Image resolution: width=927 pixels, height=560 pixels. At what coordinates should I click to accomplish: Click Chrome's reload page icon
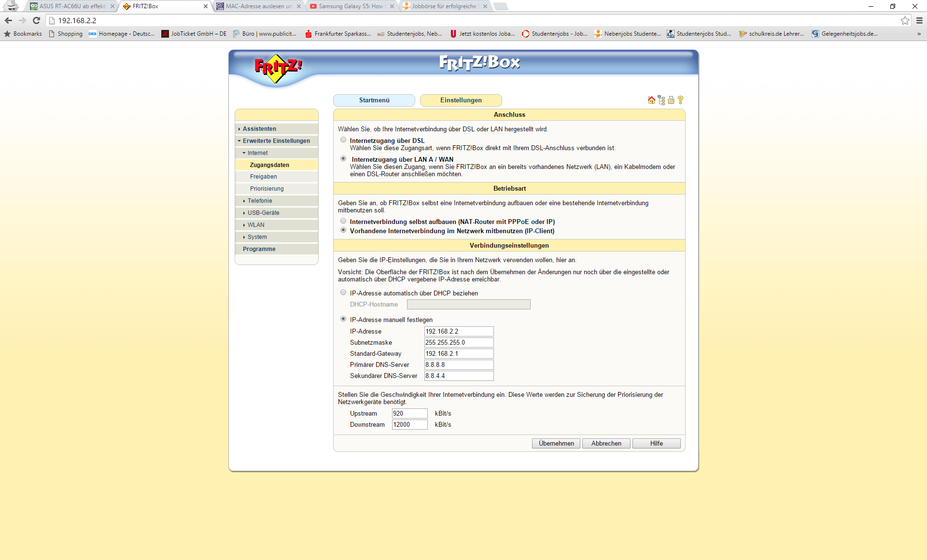pos(36,20)
